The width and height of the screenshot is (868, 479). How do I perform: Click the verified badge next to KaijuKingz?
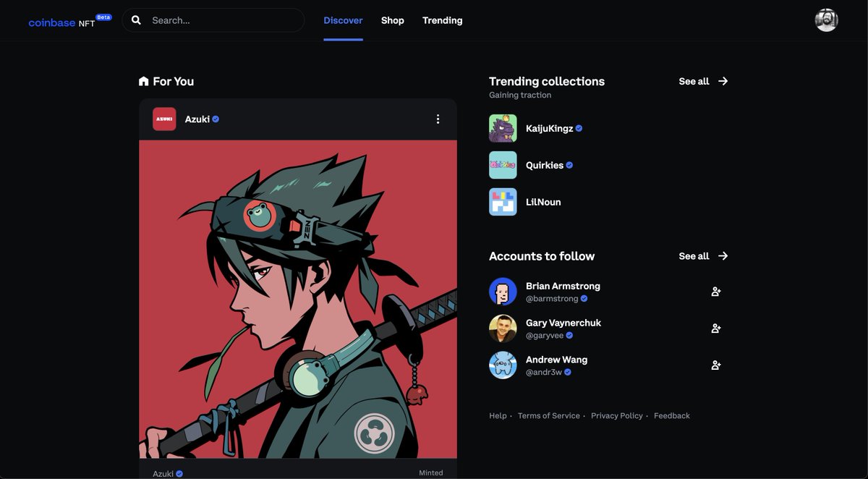[x=579, y=128]
